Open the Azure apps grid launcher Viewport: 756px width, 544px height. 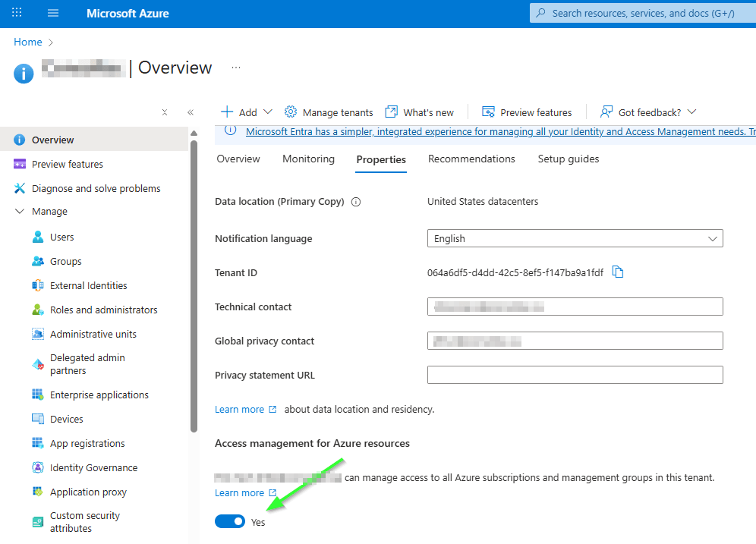[17, 13]
